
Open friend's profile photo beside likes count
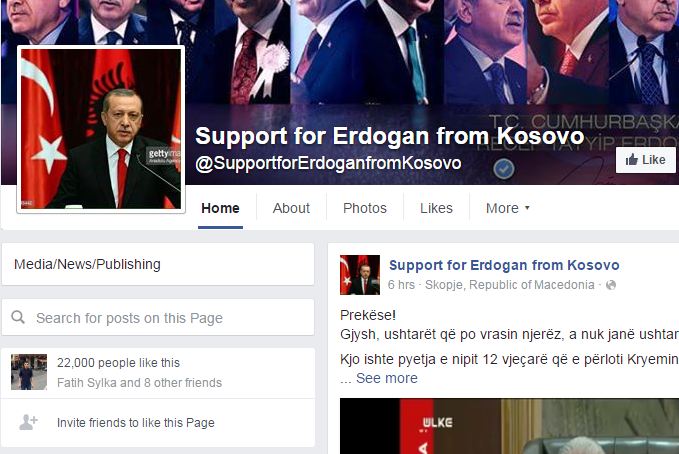(x=29, y=372)
